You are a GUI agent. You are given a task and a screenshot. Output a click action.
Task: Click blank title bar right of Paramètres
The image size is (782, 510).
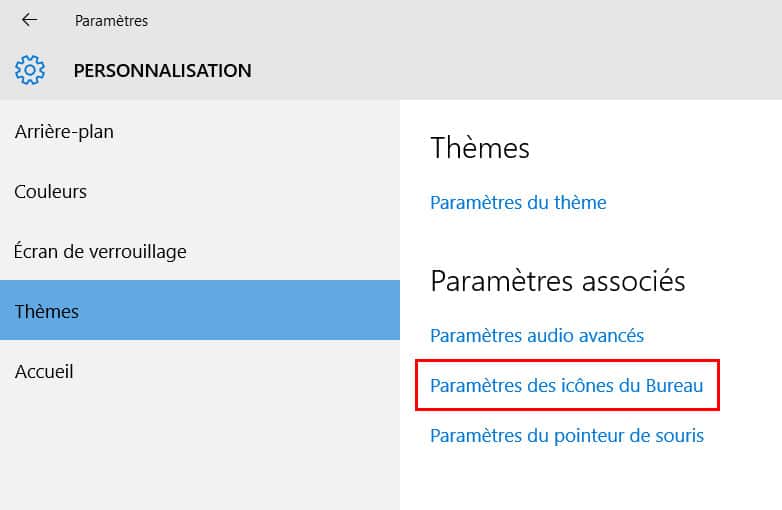450,20
